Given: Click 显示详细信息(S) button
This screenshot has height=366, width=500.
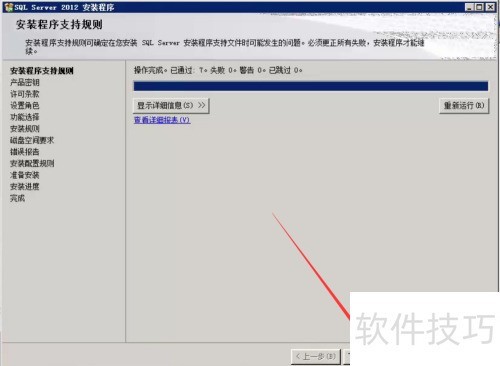Looking at the screenshot, I should tap(171, 106).
